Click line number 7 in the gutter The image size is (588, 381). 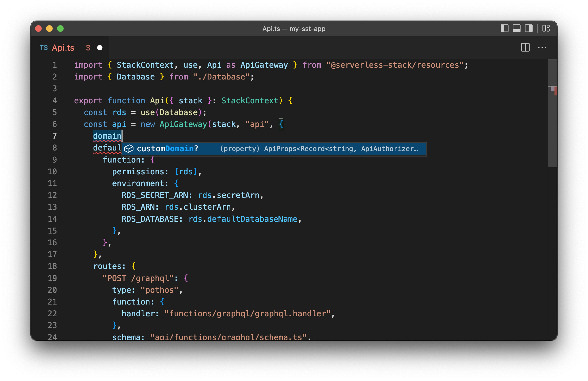[54, 136]
